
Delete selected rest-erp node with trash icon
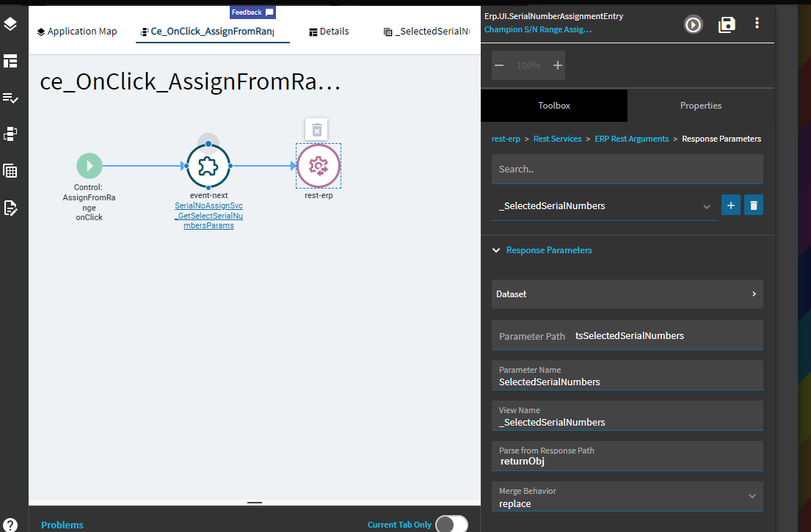[316, 130]
